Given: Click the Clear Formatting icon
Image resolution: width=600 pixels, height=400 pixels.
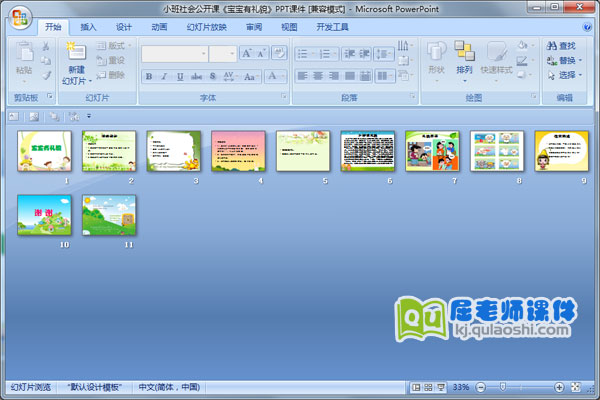Looking at the screenshot, I should 279,53.
